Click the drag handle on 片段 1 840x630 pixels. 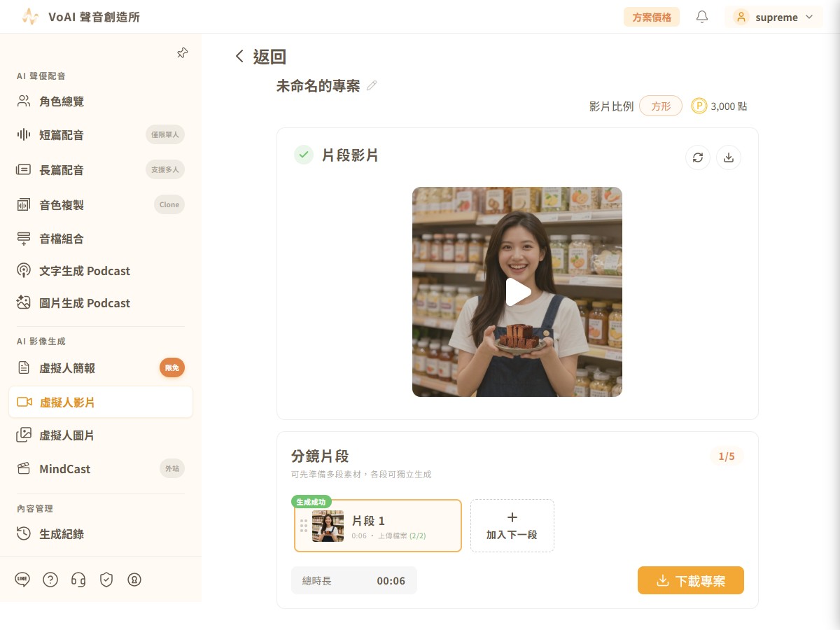tap(304, 526)
